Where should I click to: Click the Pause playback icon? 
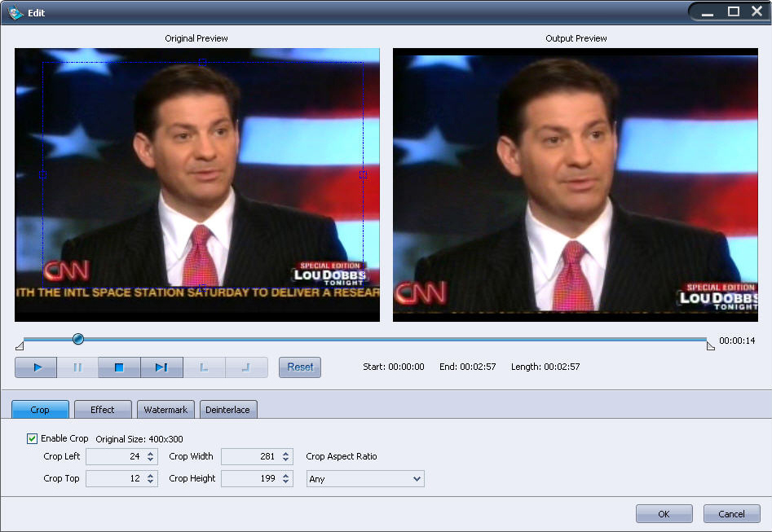click(x=77, y=367)
